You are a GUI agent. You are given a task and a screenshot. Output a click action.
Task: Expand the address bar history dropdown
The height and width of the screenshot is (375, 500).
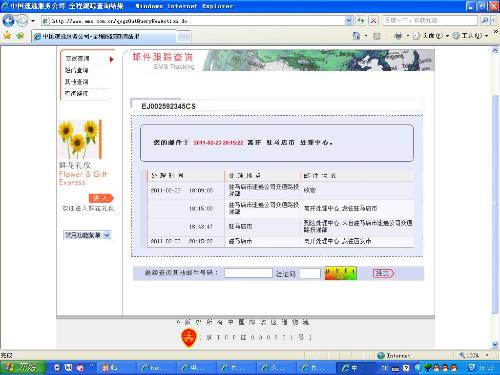pos(349,21)
